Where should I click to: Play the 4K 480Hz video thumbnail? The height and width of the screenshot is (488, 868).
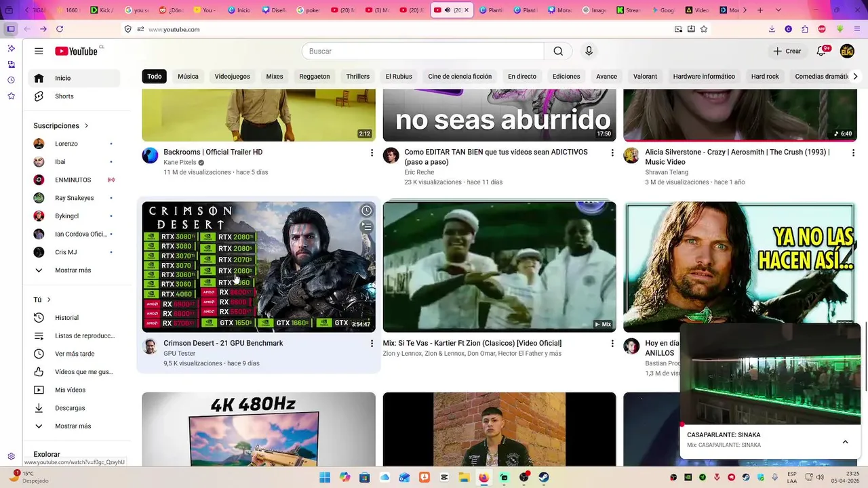click(258, 429)
